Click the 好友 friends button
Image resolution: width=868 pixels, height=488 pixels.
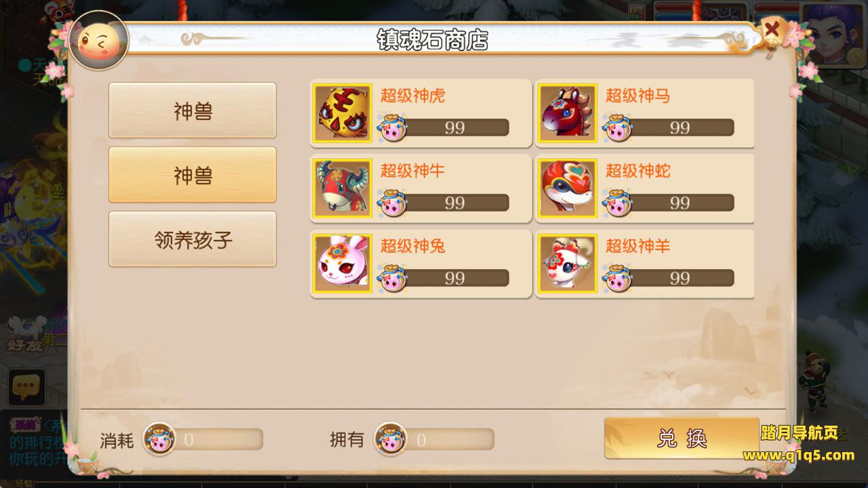tap(26, 344)
